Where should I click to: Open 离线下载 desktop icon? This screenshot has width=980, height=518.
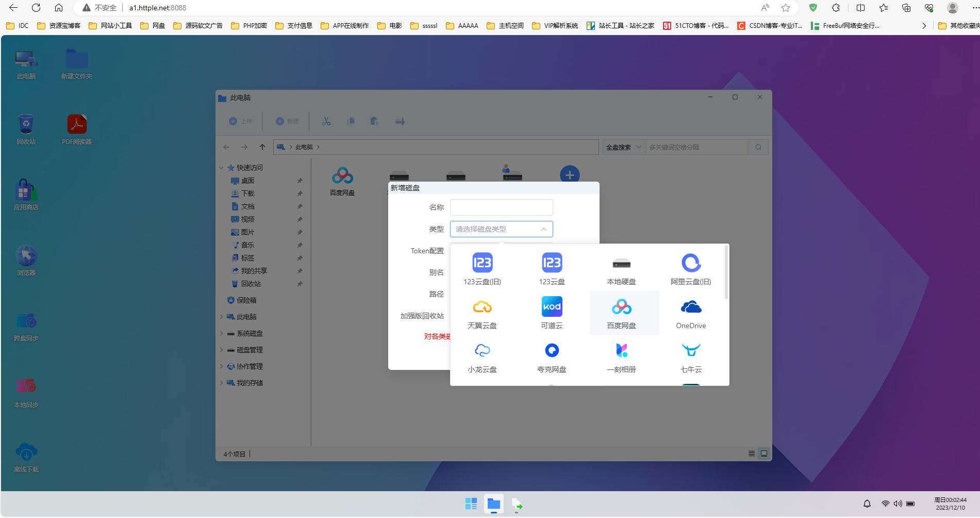(x=26, y=458)
